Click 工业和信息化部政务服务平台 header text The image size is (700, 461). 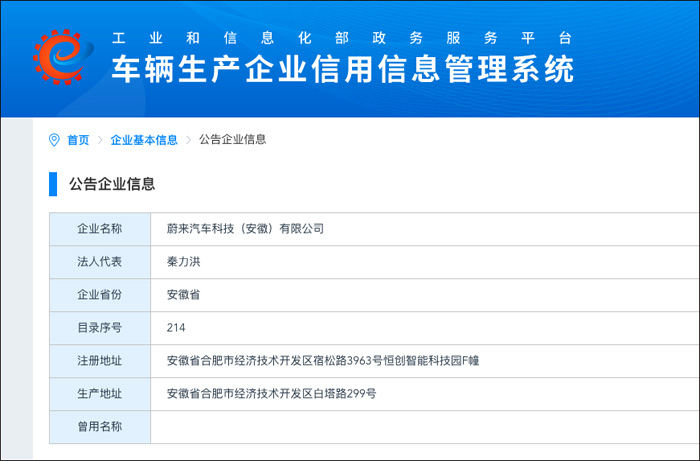pos(342,38)
